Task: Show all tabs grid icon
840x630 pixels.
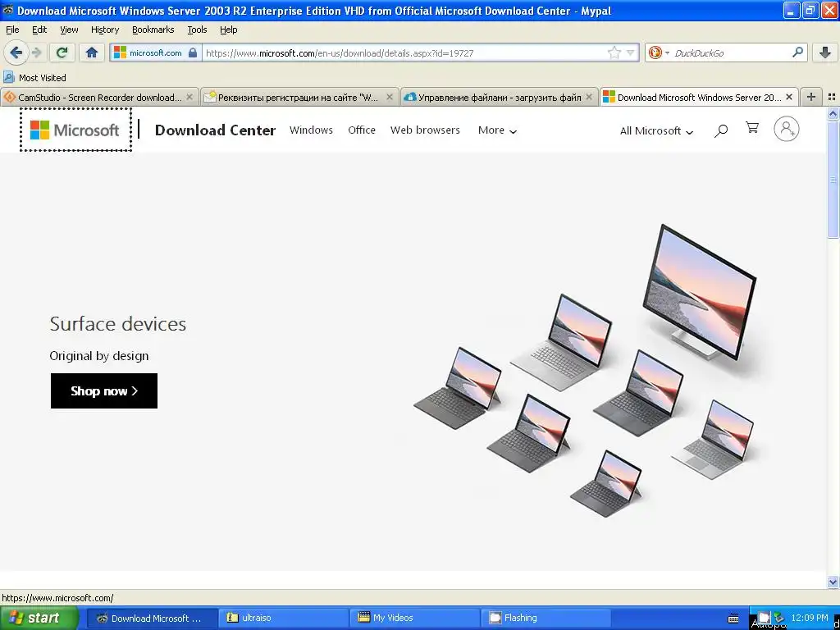Action: pos(832,97)
